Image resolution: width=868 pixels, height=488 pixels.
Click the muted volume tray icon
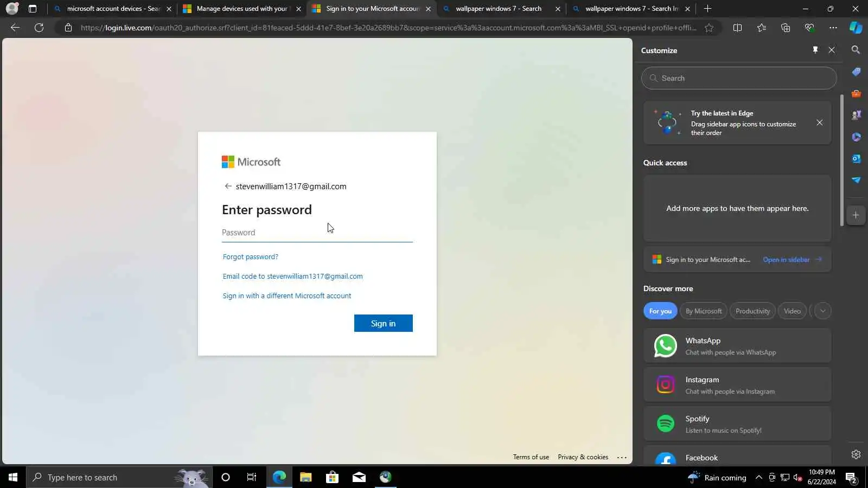pyautogui.click(x=797, y=477)
